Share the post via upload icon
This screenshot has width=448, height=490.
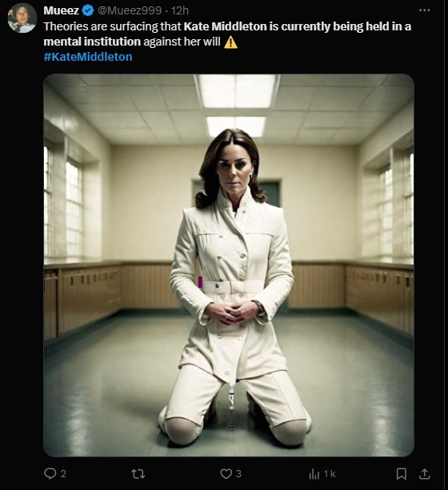tap(424, 474)
